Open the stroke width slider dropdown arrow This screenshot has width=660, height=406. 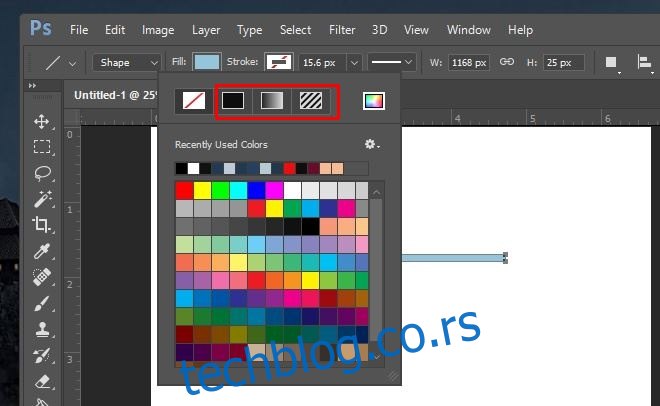(x=354, y=63)
